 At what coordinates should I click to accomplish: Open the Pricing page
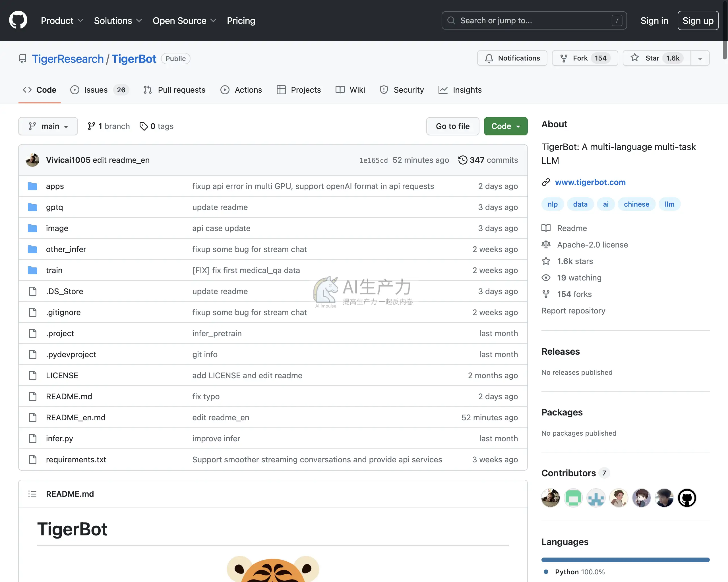click(x=241, y=20)
